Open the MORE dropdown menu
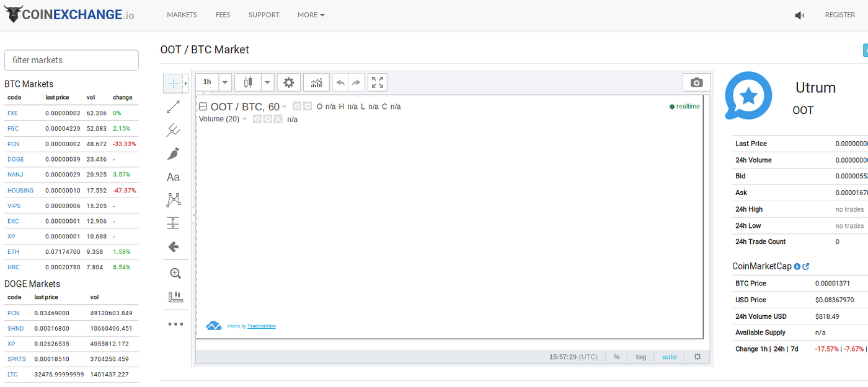The height and width of the screenshot is (387, 868). tap(311, 15)
